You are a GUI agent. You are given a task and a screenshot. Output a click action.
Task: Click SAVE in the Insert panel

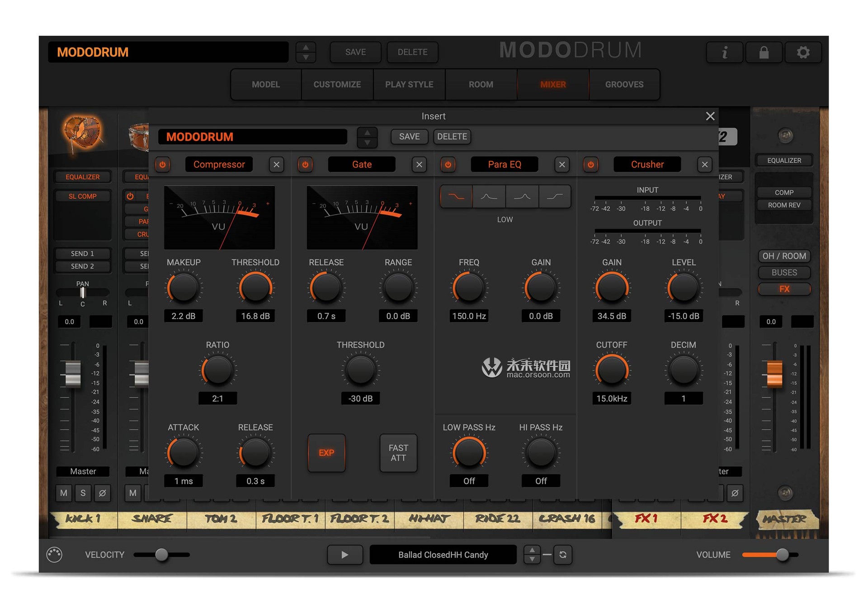tap(409, 136)
